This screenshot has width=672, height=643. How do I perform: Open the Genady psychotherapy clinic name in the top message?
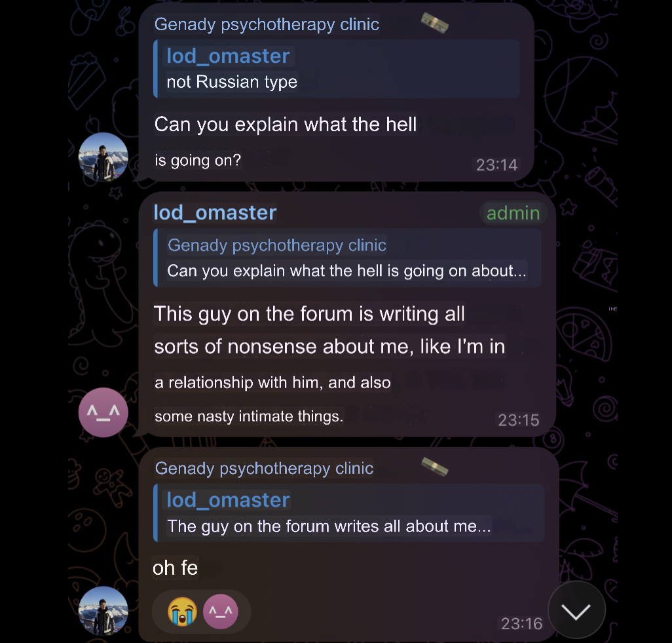(x=267, y=24)
